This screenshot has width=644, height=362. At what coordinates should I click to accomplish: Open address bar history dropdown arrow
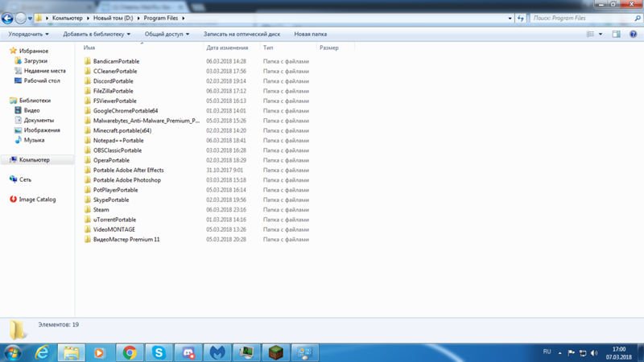[510, 18]
